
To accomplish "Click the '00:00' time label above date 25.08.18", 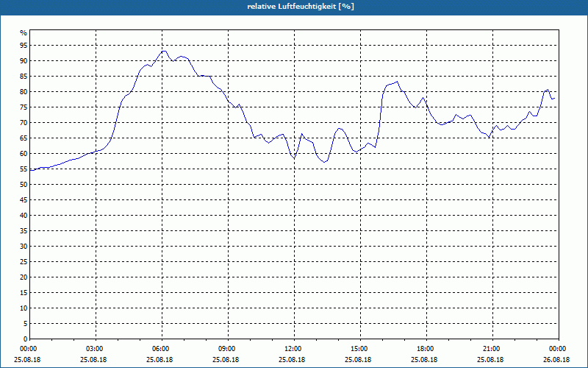I will coord(27,349).
